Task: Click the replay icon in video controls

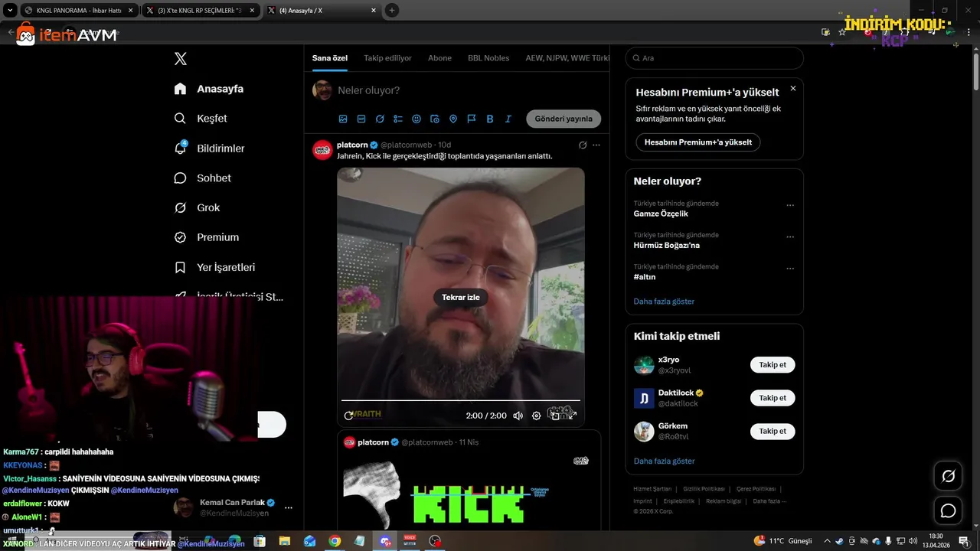Action: pos(349,416)
